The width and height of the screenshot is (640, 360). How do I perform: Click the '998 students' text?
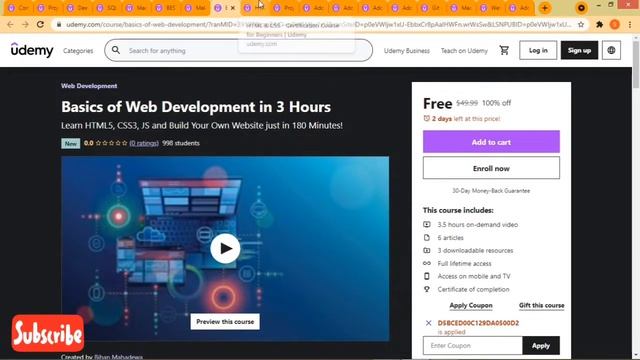click(x=181, y=143)
